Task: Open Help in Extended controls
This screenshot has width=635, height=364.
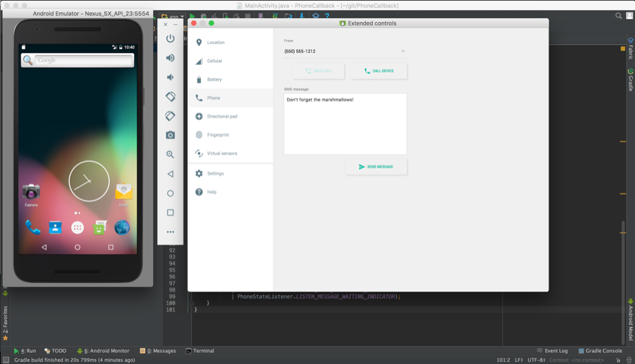Action: pyautogui.click(x=231, y=192)
